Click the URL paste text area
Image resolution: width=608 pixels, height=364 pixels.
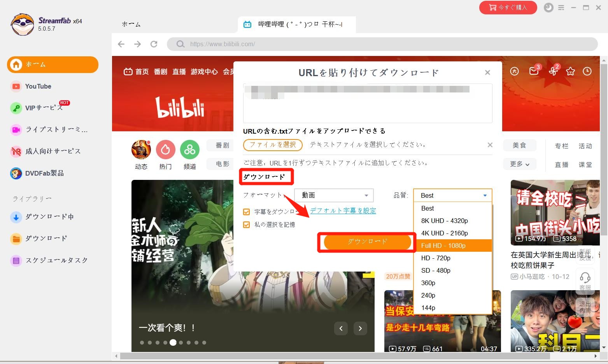point(368,103)
